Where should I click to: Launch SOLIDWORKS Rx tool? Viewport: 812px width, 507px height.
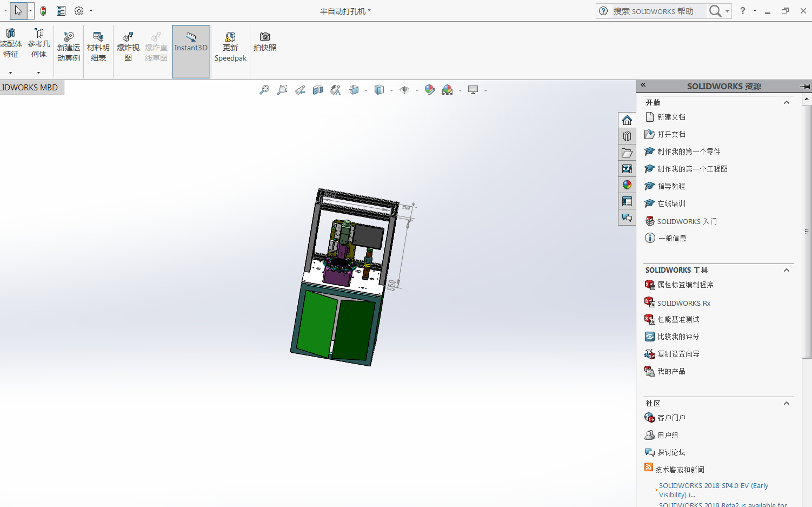coord(684,303)
